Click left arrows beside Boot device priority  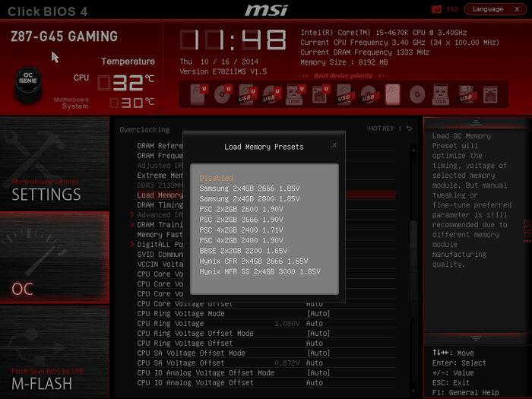pos(304,76)
